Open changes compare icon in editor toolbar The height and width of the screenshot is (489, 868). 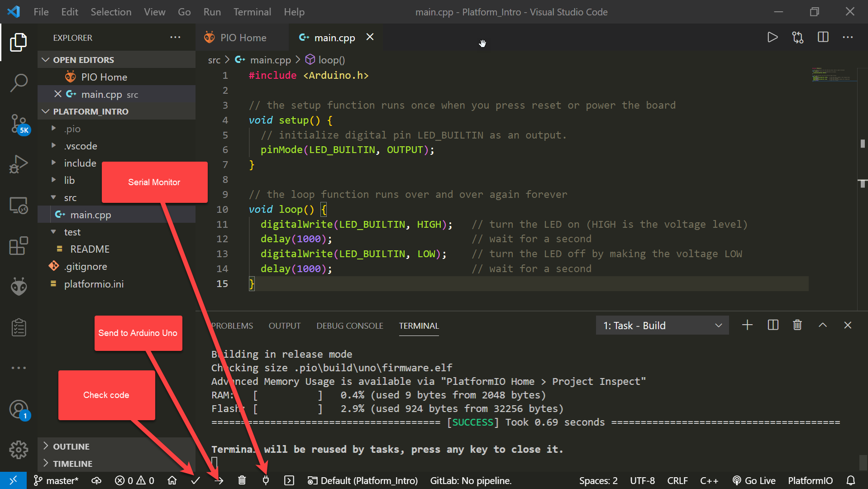coord(798,37)
